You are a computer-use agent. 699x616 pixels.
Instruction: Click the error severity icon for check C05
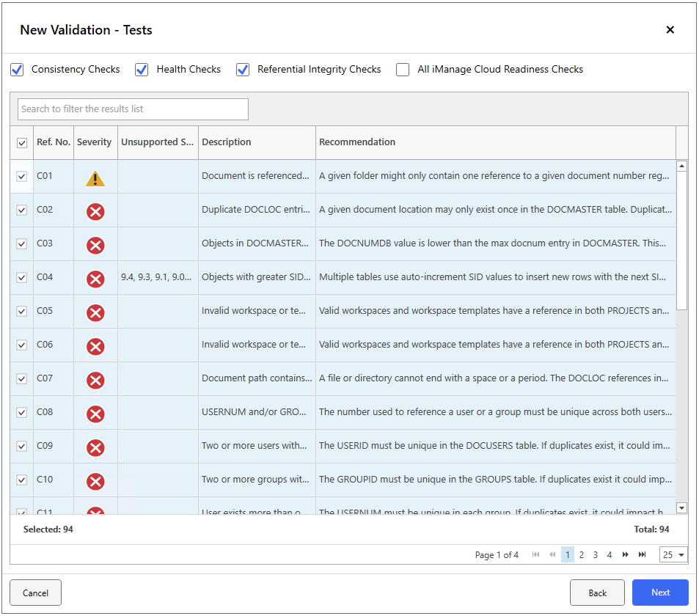[95, 312]
